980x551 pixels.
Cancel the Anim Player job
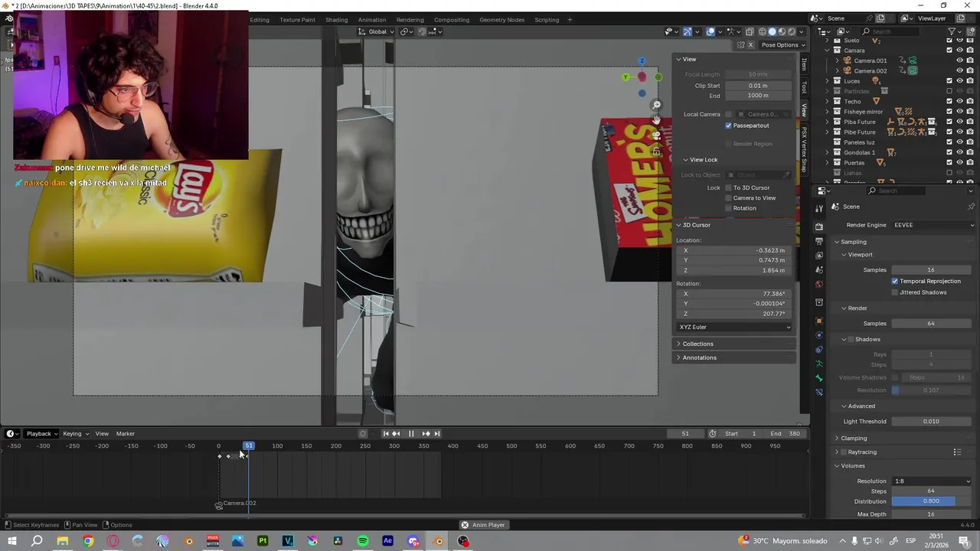(x=465, y=525)
